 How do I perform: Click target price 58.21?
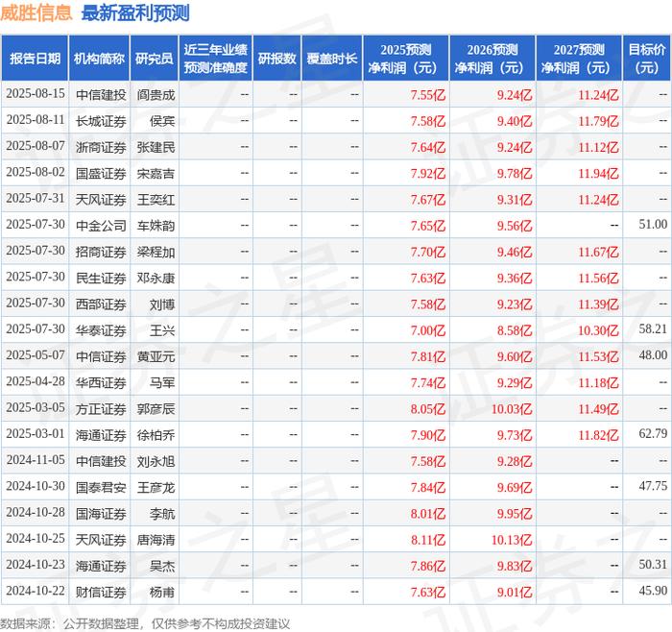point(653,328)
